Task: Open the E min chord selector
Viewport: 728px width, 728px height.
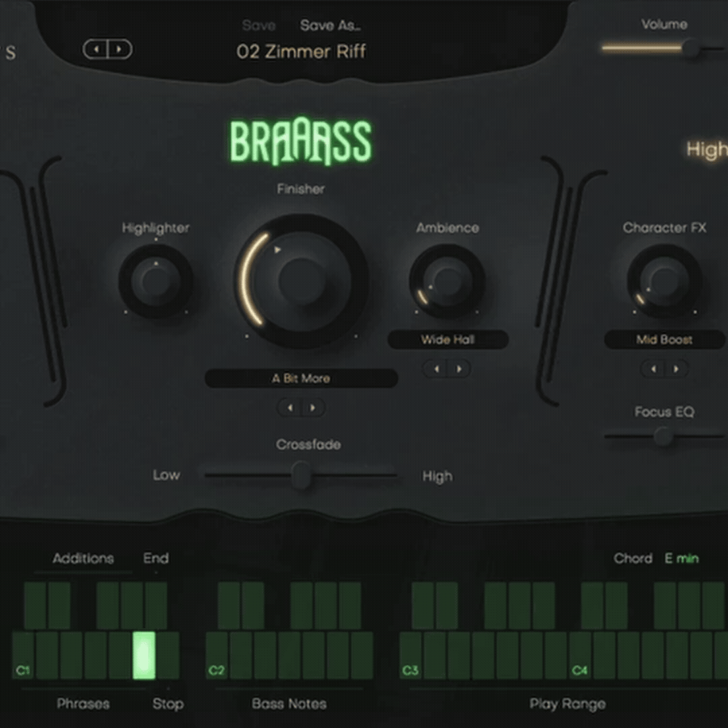Action: pyautogui.click(x=681, y=558)
